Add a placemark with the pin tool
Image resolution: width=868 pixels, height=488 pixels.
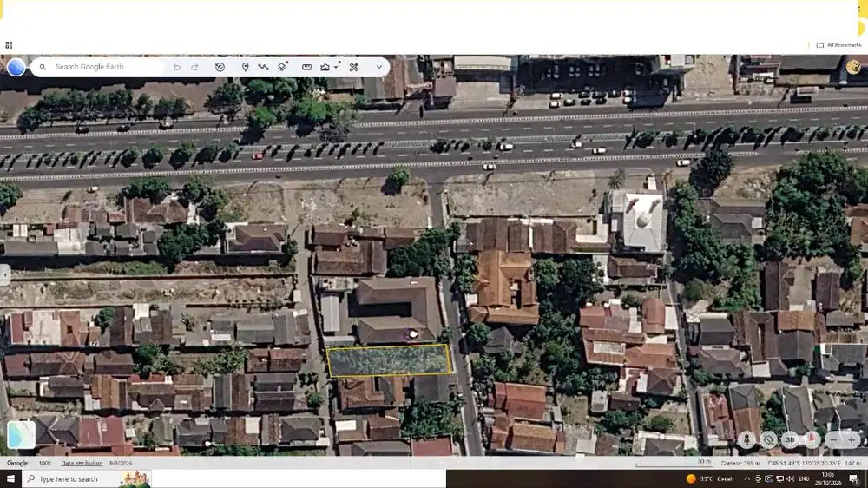pos(246,67)
